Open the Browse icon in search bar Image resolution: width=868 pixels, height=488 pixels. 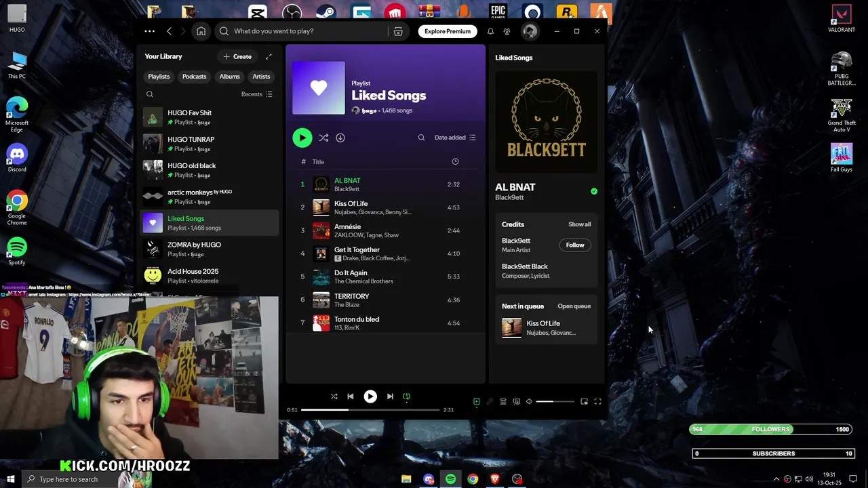click(x=398, y=31)
